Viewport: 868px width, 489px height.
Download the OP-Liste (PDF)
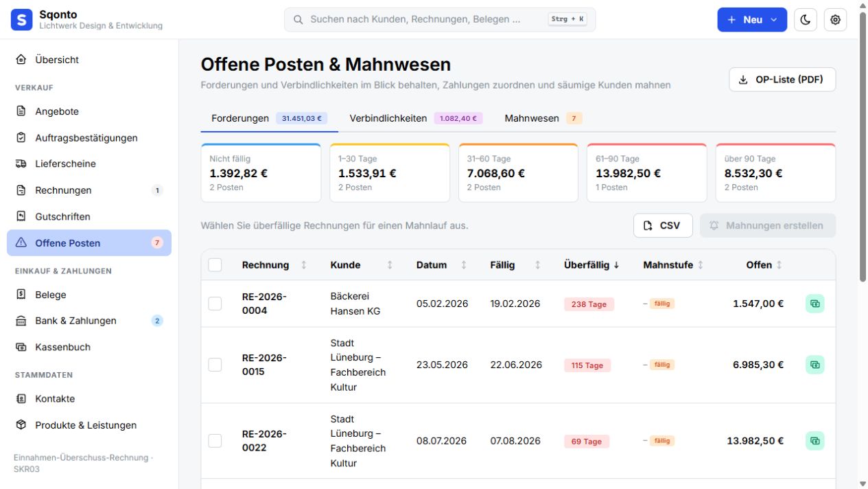[782, 80]
